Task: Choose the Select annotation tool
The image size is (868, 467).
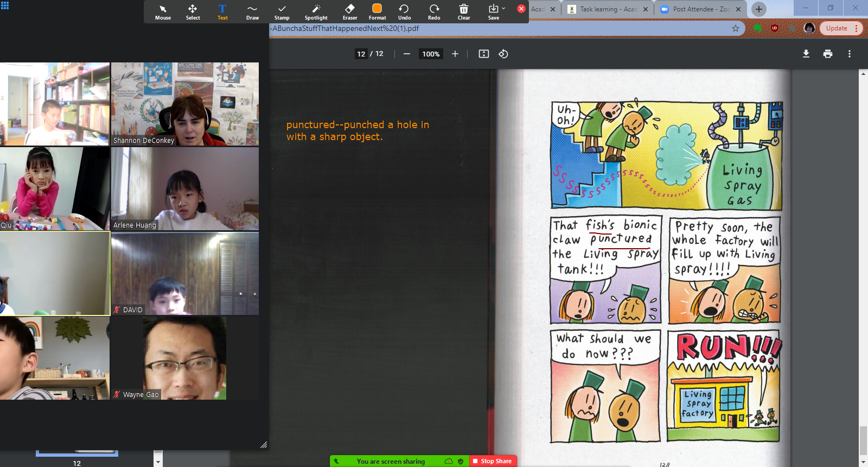Action: pyautogui.click(x=193, y=12)
